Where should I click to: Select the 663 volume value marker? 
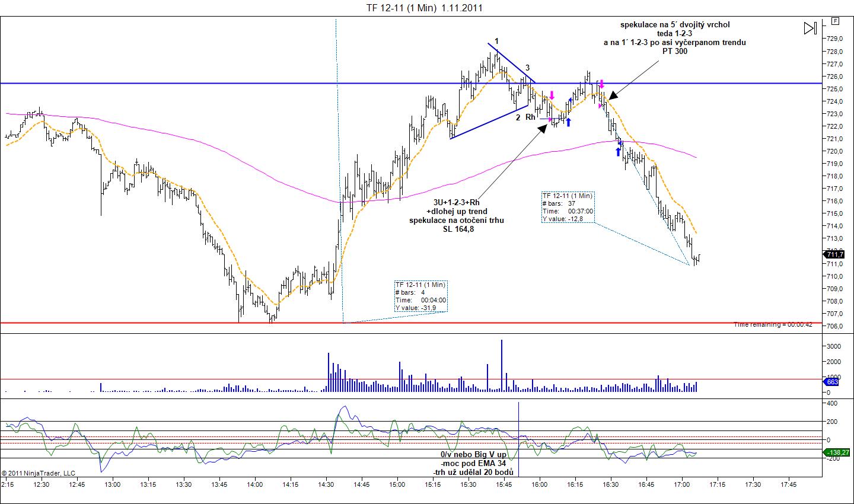(832, 382)
